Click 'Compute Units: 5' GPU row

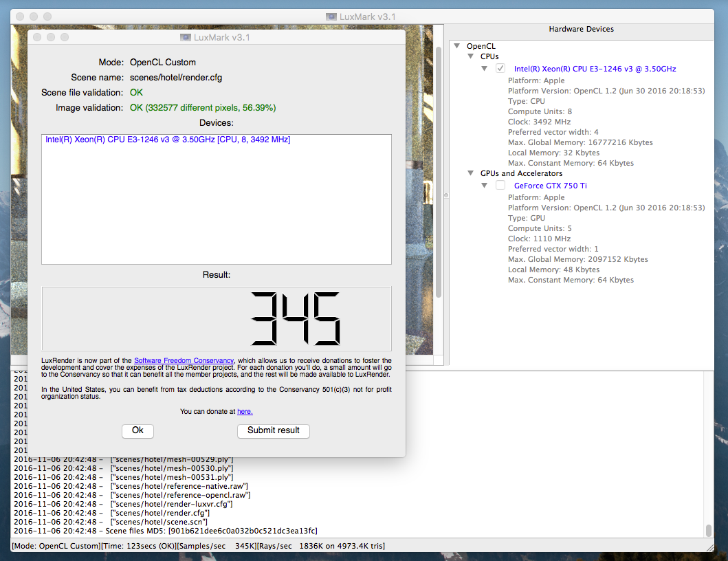[540, 228]
